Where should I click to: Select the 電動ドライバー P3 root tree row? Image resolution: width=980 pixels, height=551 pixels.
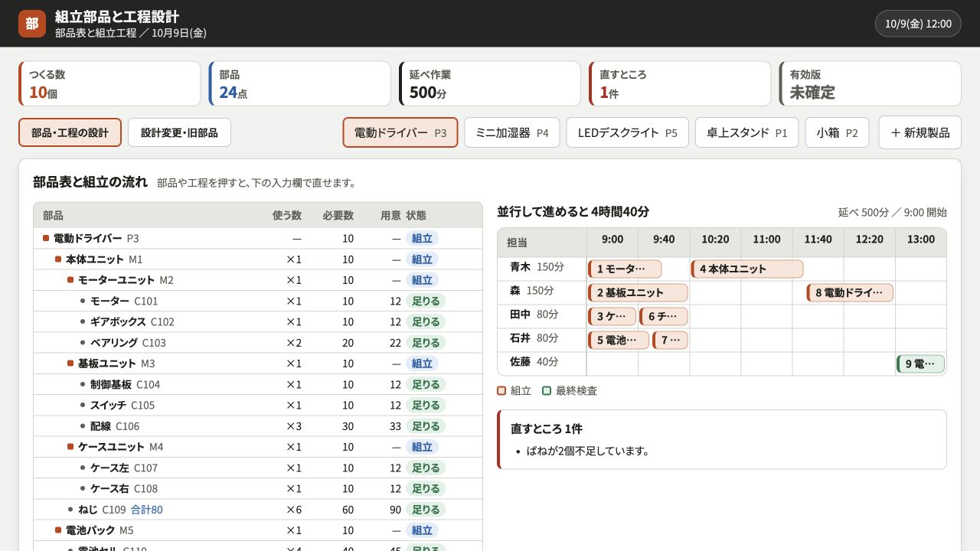tap(258, 238)
